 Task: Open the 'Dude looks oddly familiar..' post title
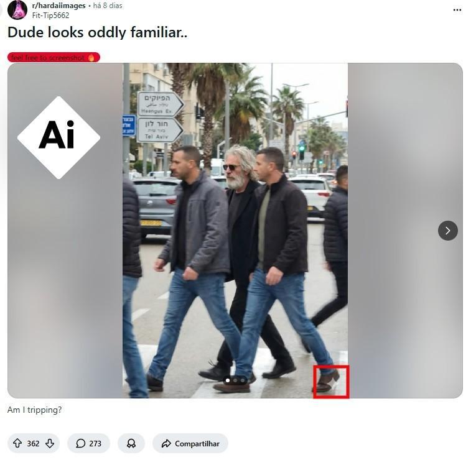click(x=98, y=32)
